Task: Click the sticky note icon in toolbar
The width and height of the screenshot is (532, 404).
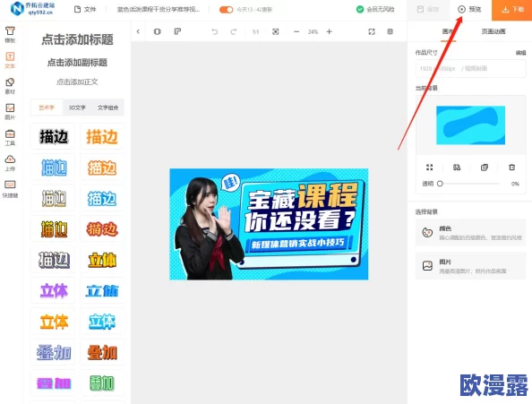Action: pyautogui.click(x=177, y=31)
